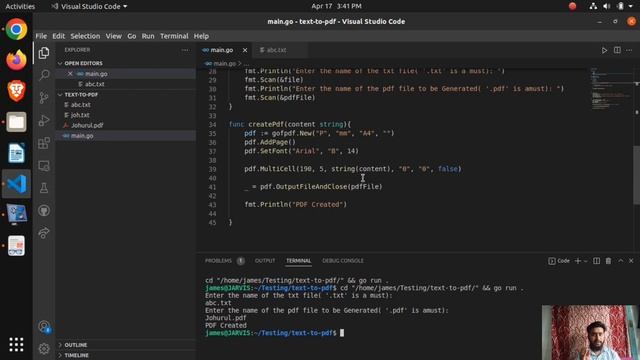The image size is (640, 360).
Task: Open the Search view in activity bar
Action: tap(44, 75)
